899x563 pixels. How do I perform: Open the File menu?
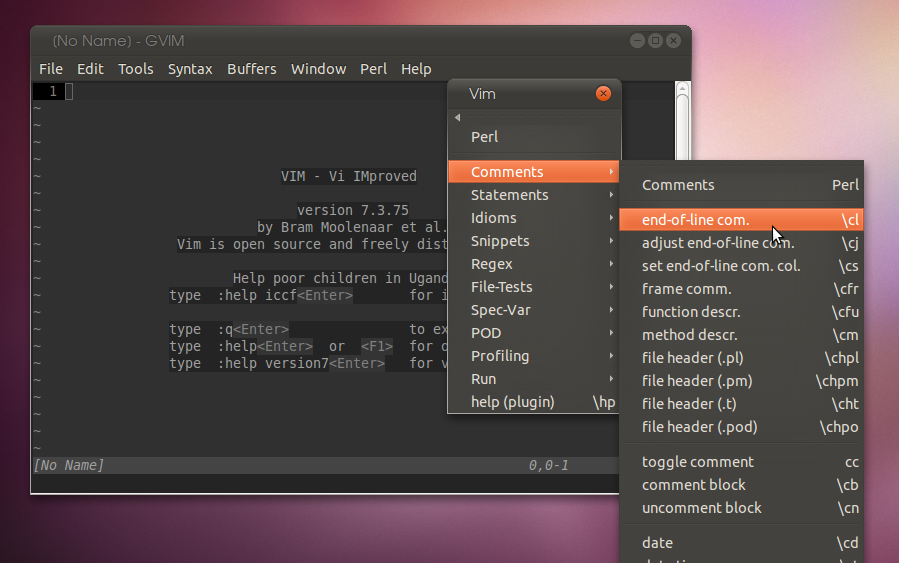50,69
